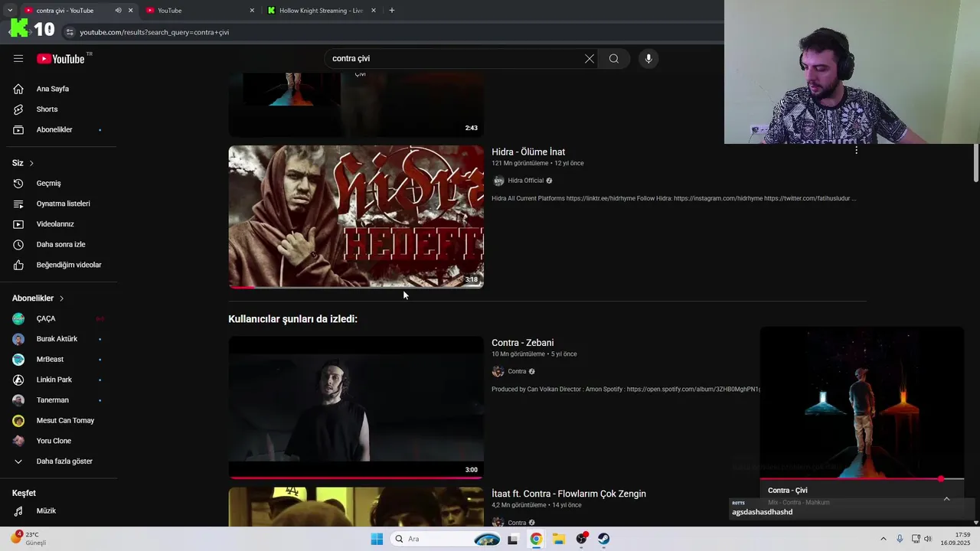Screen dimensions: 980x551
Task: Open the Hidra Hedef thumbnail
Action: (356, 217)
